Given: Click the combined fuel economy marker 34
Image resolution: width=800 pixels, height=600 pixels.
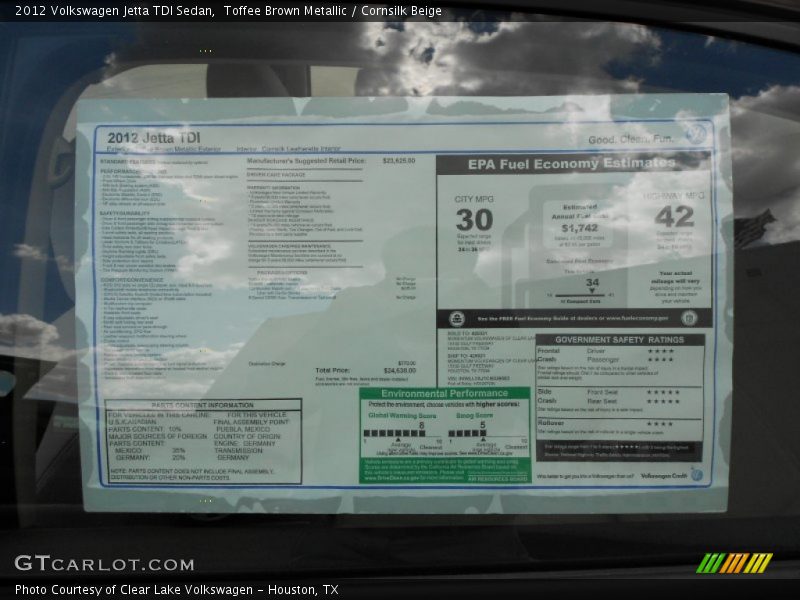Looking at the screenshot, I should pyautogui.click(x=592, y=282).
